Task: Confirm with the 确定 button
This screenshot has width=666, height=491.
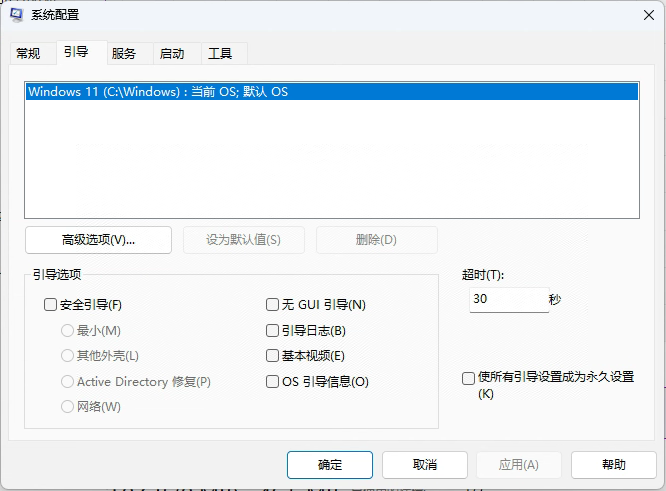Action: tap(330, 465)
